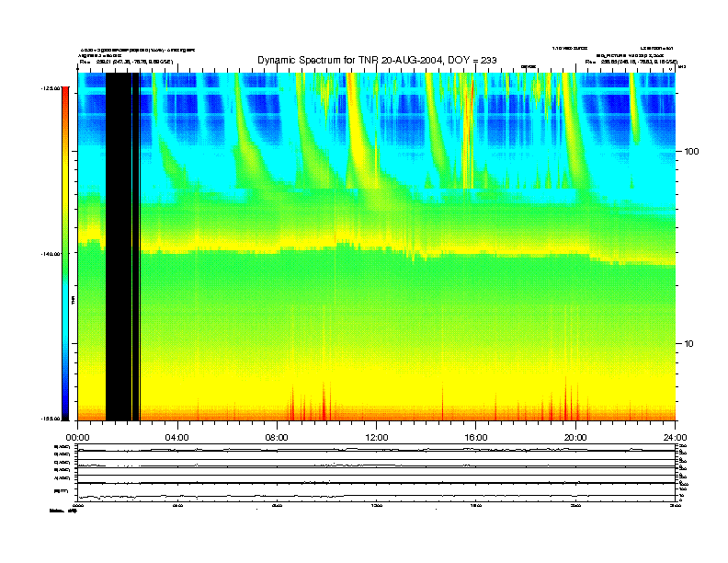The height and width of the screenshot is (563, 728).
Task: Click the wide black data gap in spectrogram
Action: [119, 247]
